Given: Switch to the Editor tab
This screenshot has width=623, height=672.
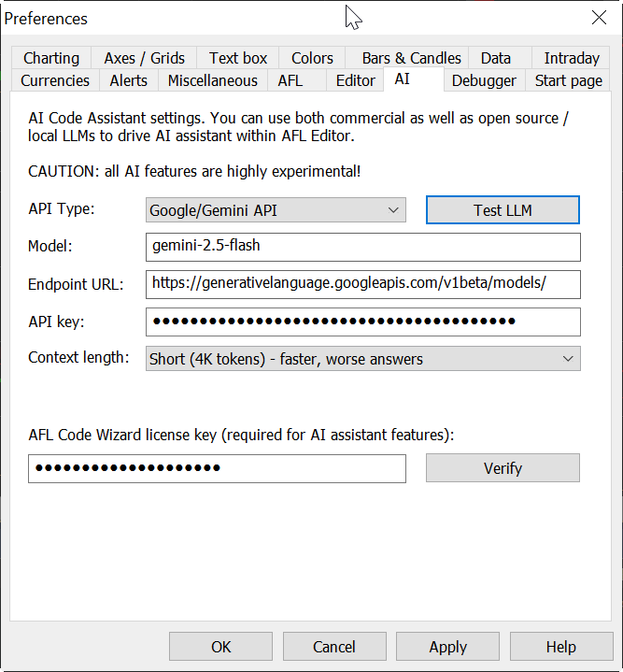Looking at the screenshot, I should 355,80.
